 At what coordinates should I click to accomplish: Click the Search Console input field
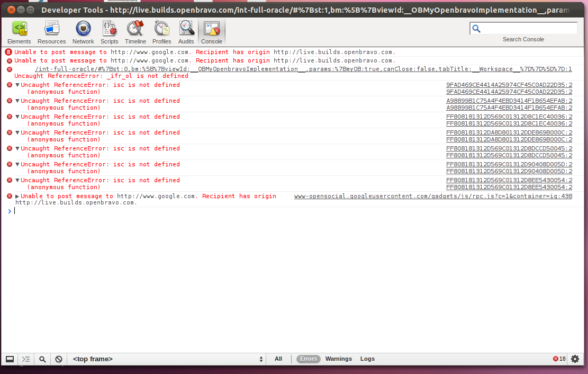pyautogui.click(x=528, y=29)
